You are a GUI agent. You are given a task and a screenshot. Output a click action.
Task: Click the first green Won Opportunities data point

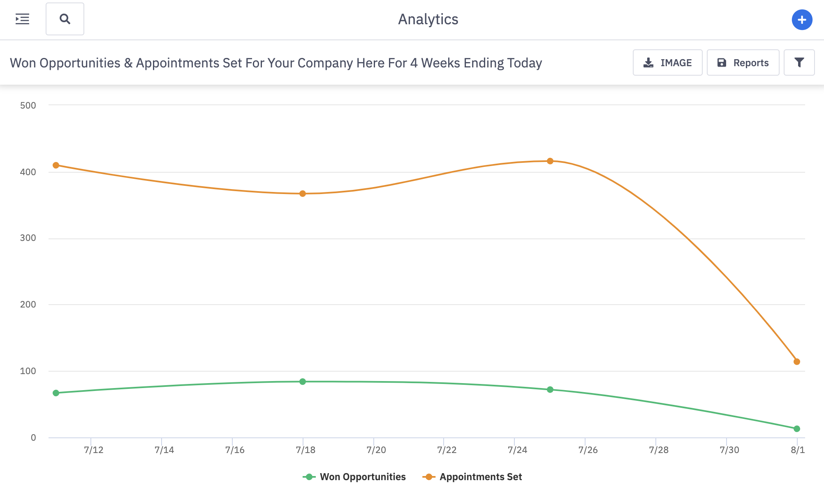(56, 393)
